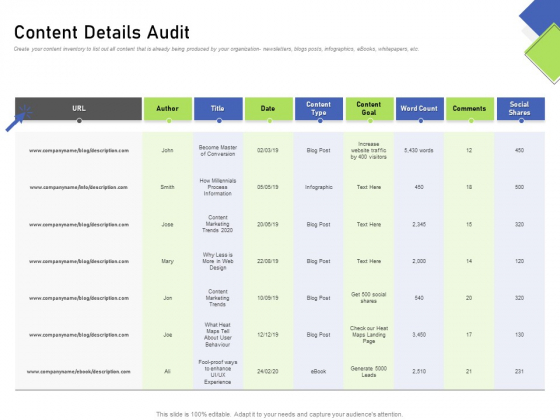The height and width of the screenshot is (420, 560).
Task: Select goal 'Generate 5000 Leads'
Action: [369, 372]
